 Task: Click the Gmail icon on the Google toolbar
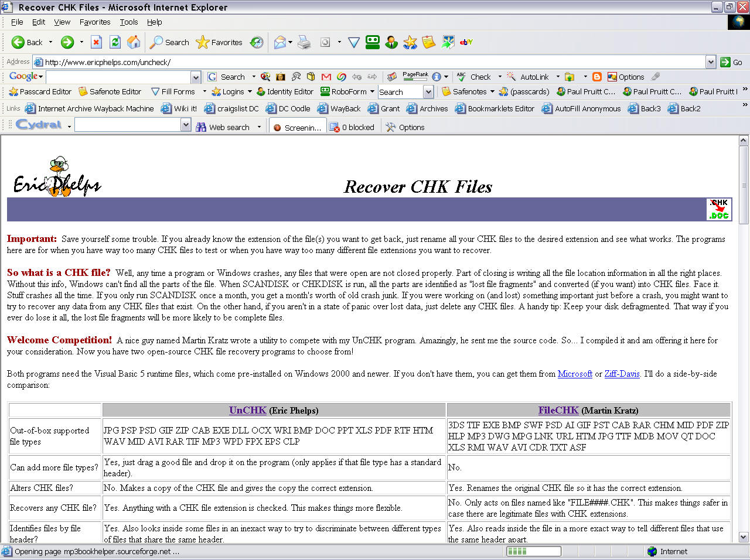pos(326,77)
